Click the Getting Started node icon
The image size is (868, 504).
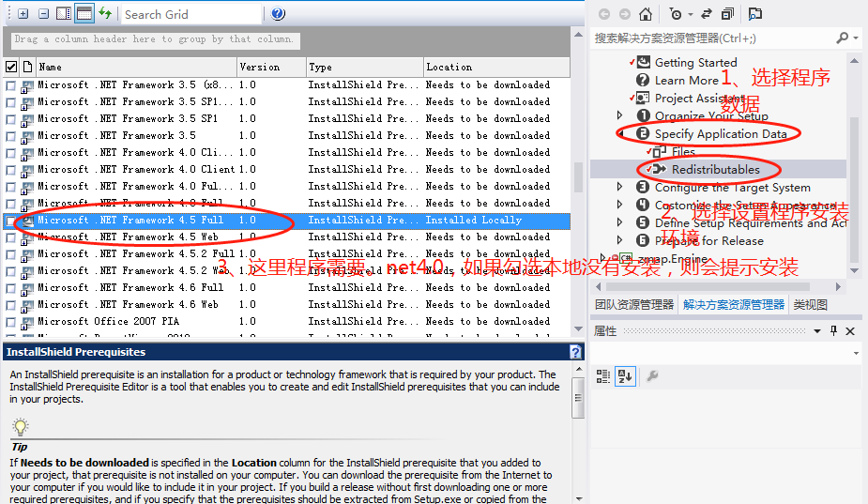643,62
